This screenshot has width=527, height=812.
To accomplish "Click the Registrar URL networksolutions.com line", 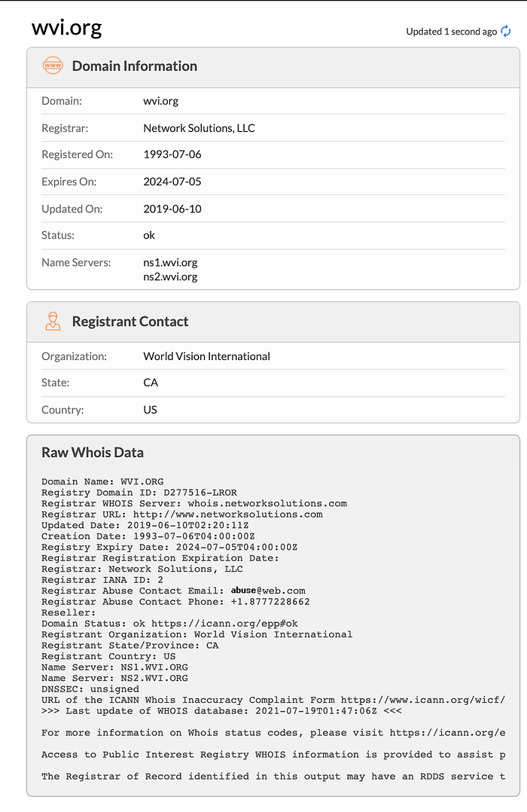I will [182, 514].
